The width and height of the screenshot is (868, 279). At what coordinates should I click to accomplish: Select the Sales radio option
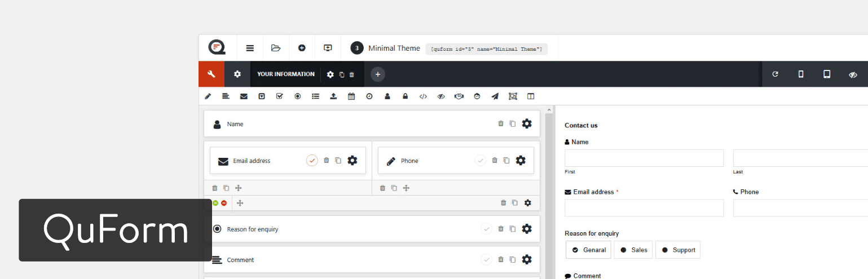(633, 250)
